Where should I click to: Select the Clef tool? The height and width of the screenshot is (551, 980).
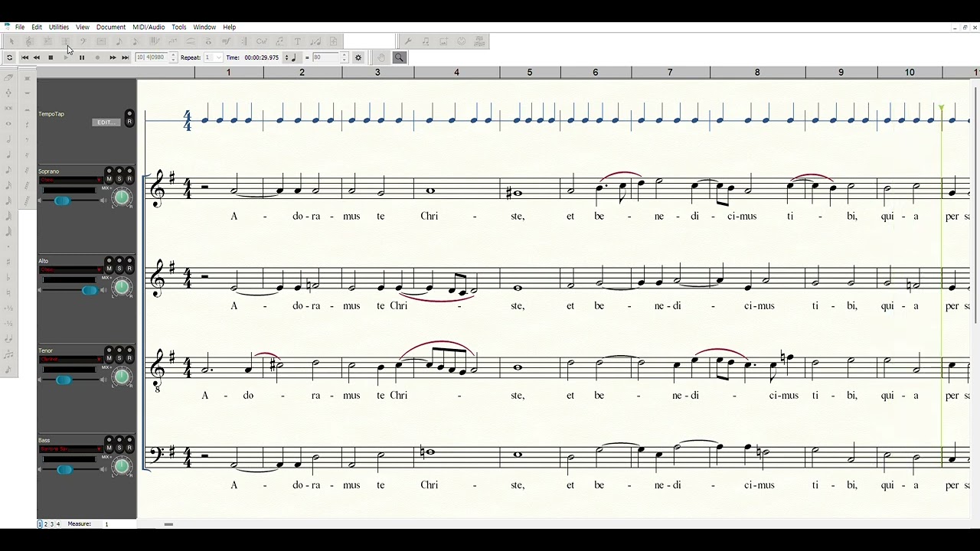pos(83,41)
